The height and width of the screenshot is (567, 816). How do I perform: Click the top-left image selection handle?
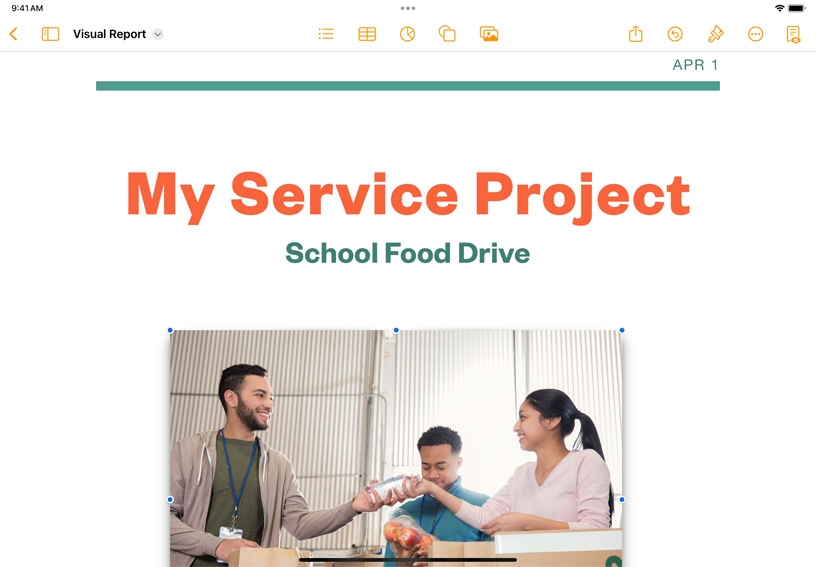coord(170,330)
